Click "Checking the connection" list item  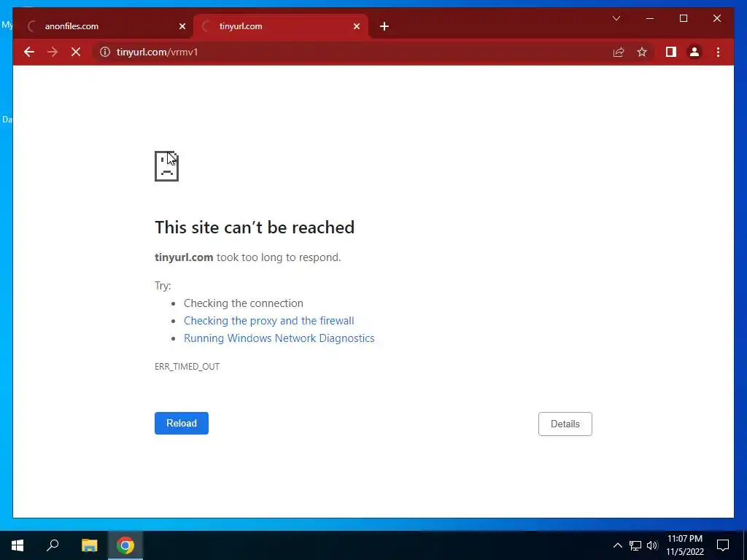click(x=244, y=303)
